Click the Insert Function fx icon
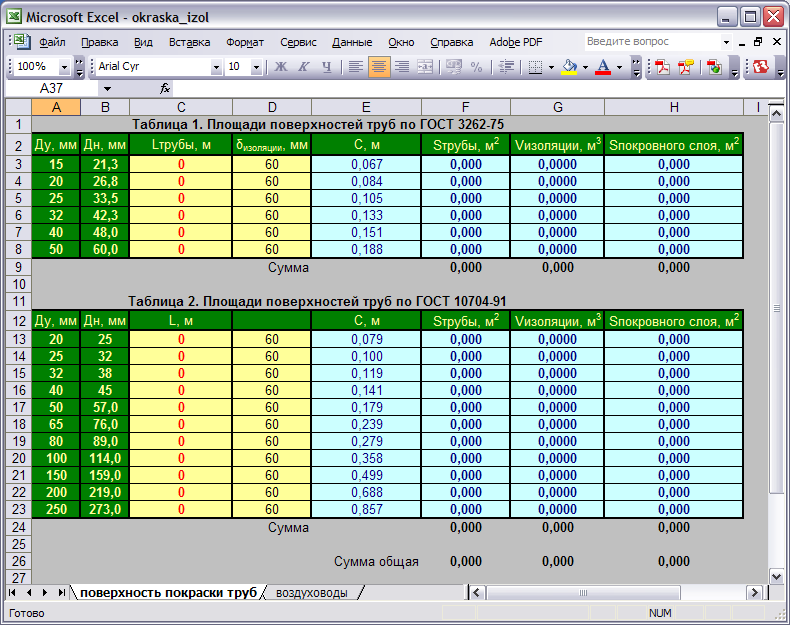Screen dimensions: 790x625 point(165,89)
